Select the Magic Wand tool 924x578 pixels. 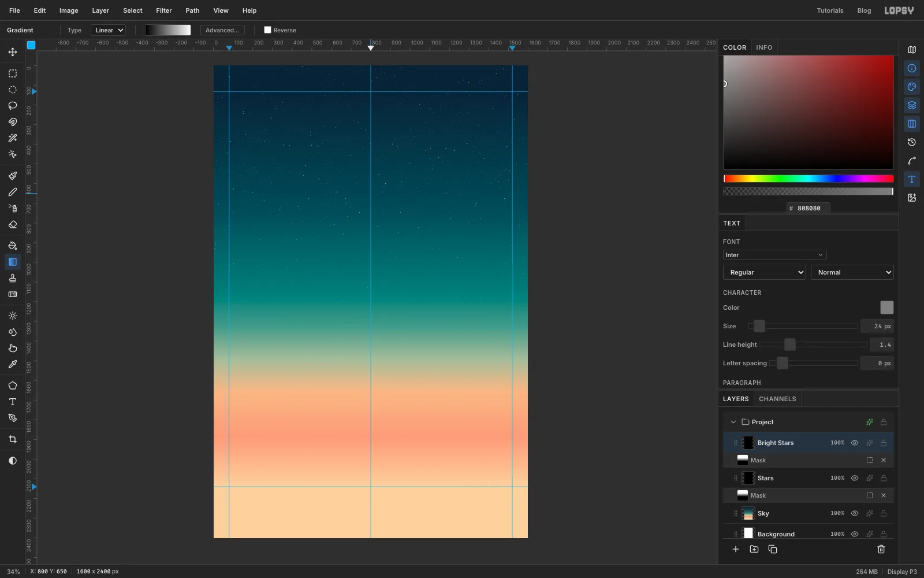13,138
